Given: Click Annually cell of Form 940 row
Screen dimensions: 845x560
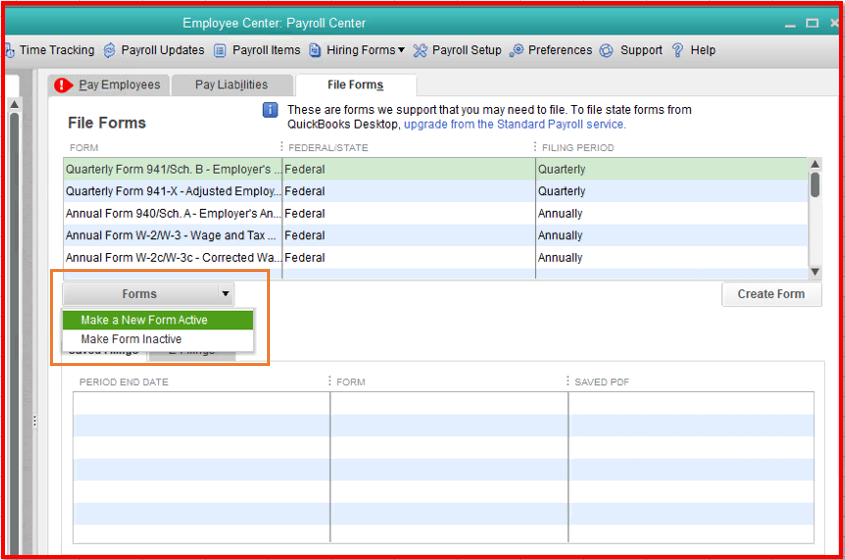Looking at the screenshot, I should [x=671, y=213].
